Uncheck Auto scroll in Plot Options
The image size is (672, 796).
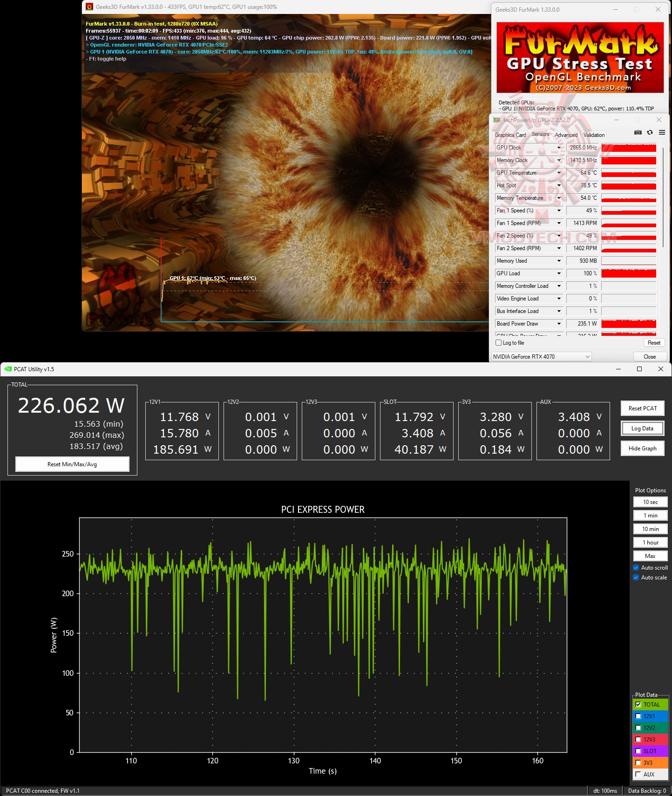tap(636, 568)
